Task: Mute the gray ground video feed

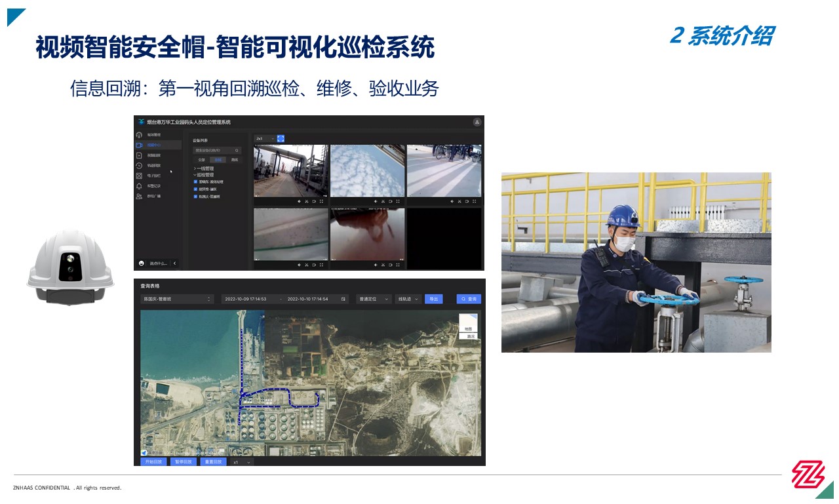Action: 299,265
